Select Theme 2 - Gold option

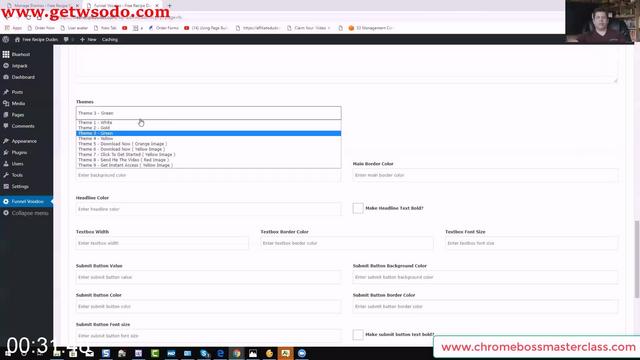click(209, 128)
